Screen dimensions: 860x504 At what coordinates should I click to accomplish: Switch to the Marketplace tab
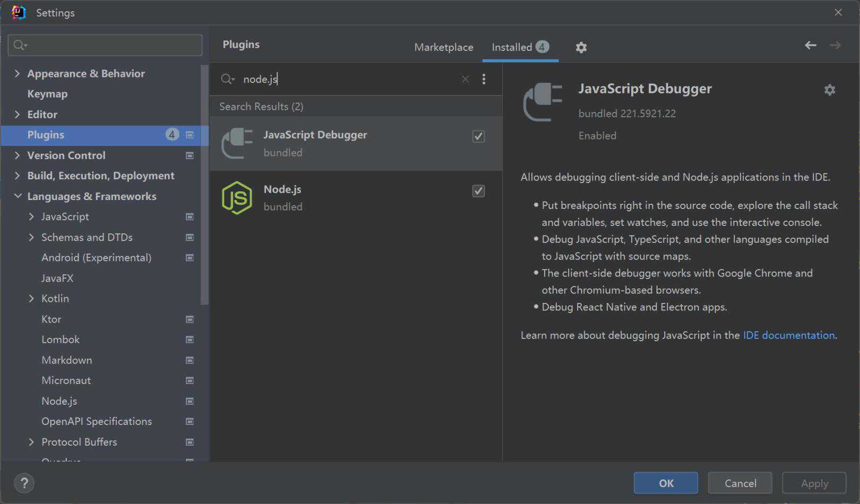443,47
